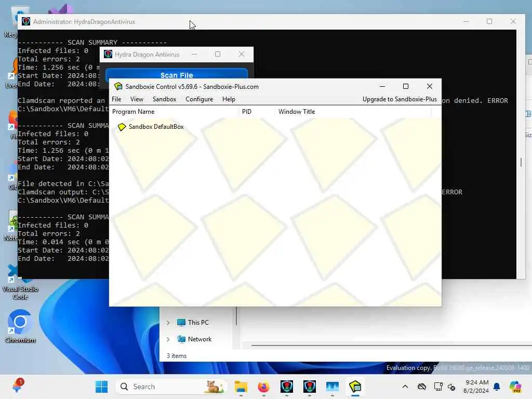Open the Configure menu
This screenshot has width=532, height=399.
click(199, 99)
